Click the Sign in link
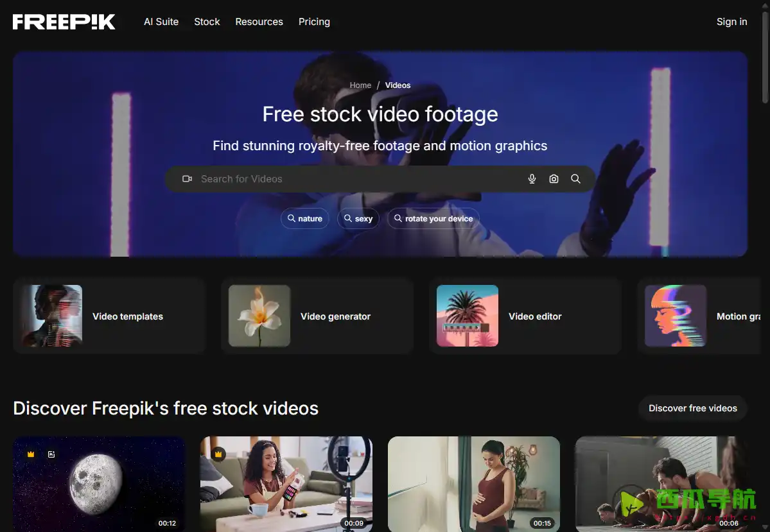This screenshot has height=532, width=770. pyautogui.click(x=731, y=22)
